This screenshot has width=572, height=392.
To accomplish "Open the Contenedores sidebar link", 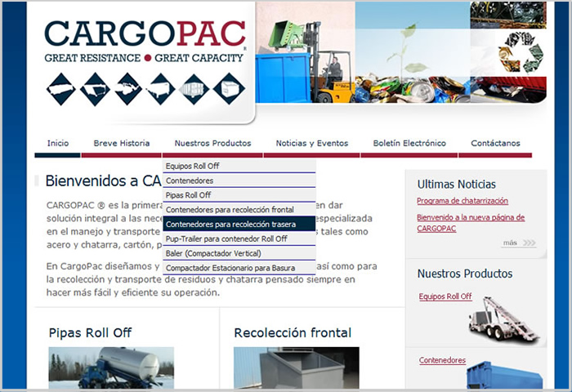I will click(442, 360).
